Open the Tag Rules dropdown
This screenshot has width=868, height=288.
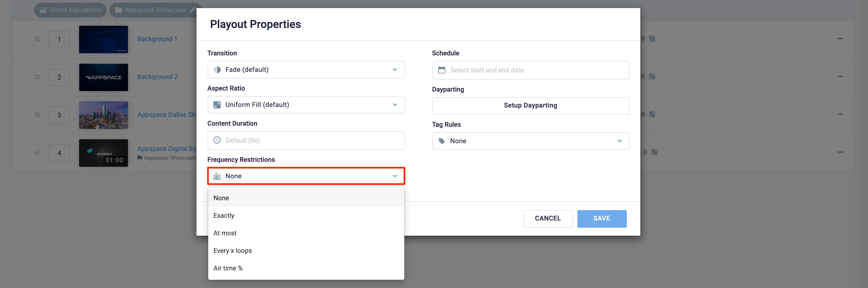(x=530, y=141)
